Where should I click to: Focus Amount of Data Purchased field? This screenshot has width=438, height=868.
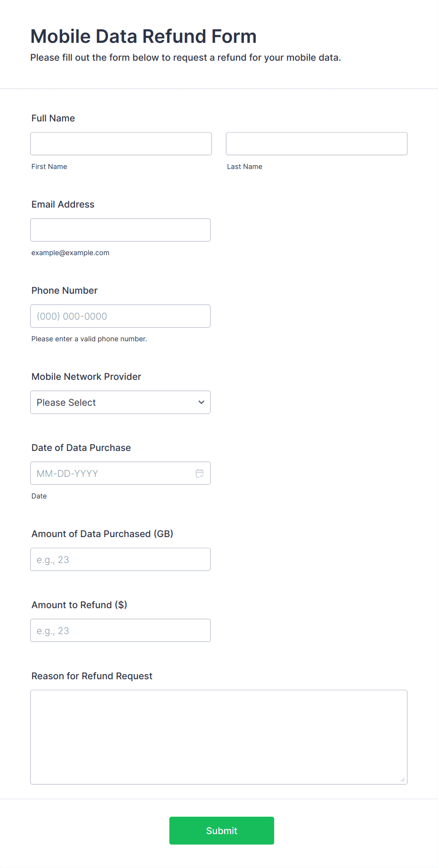[x=121, y=559]
